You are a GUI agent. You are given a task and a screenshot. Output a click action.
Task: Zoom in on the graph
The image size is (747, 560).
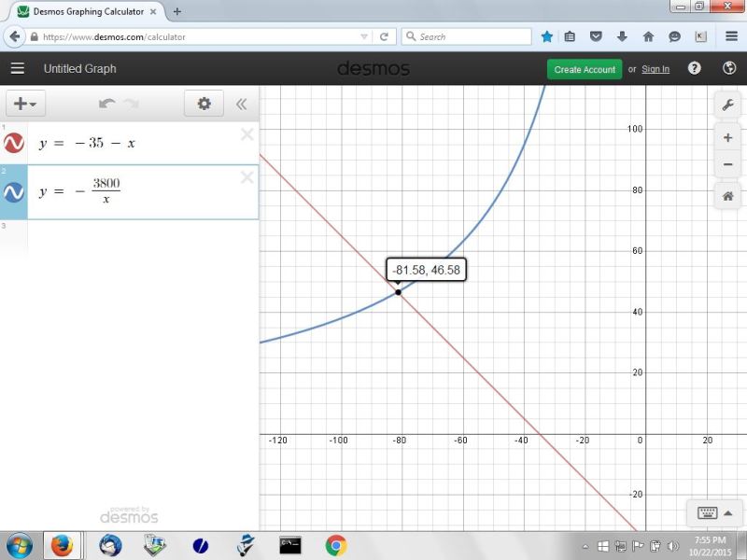click(727, 138)
